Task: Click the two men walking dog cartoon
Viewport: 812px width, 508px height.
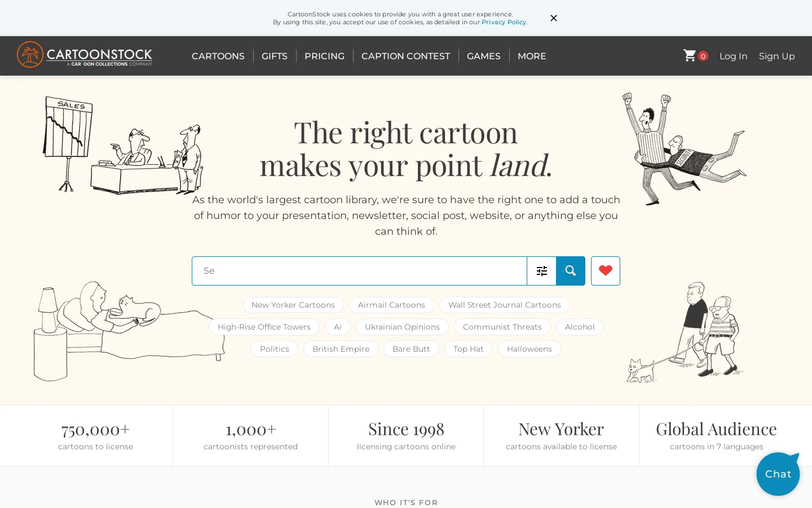Action: pos(685,333)
